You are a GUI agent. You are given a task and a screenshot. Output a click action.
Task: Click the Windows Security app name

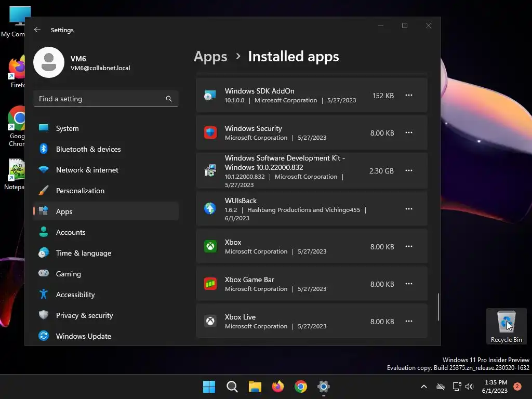[253, 128]
